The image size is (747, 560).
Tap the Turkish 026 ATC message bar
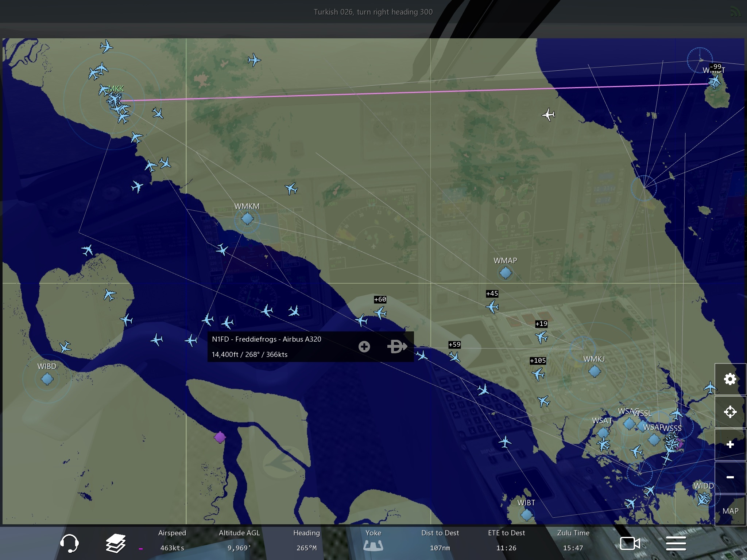tap(373, 12)
